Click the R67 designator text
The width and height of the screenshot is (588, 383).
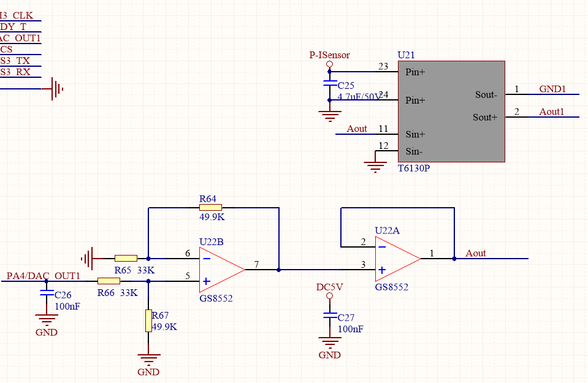click(x=160, y=316)
